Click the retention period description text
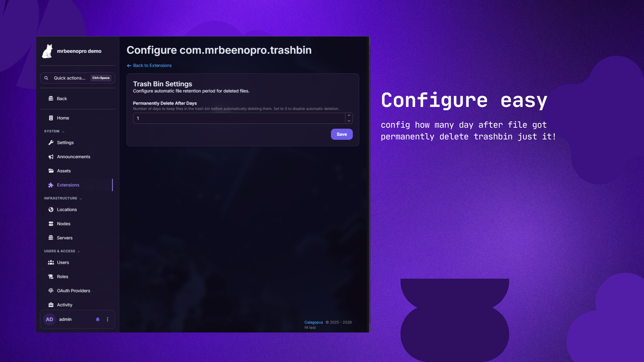 point(191,91)
